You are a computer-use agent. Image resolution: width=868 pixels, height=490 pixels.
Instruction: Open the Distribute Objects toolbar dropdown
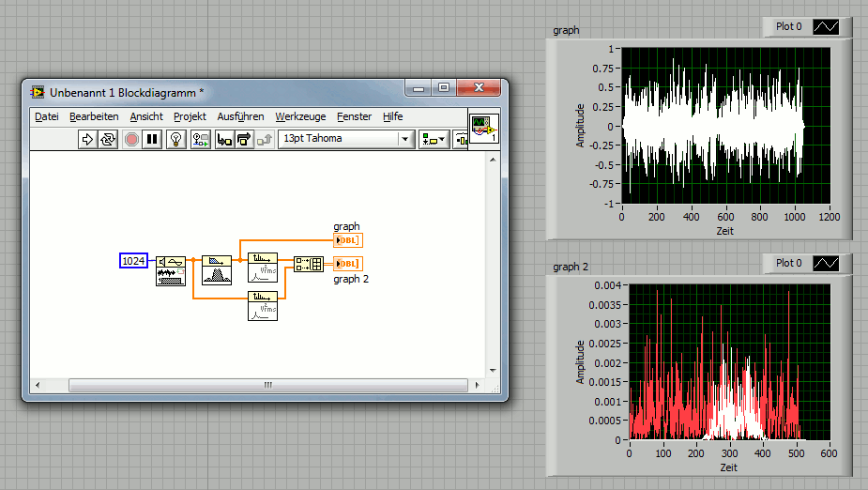point(461,139)
